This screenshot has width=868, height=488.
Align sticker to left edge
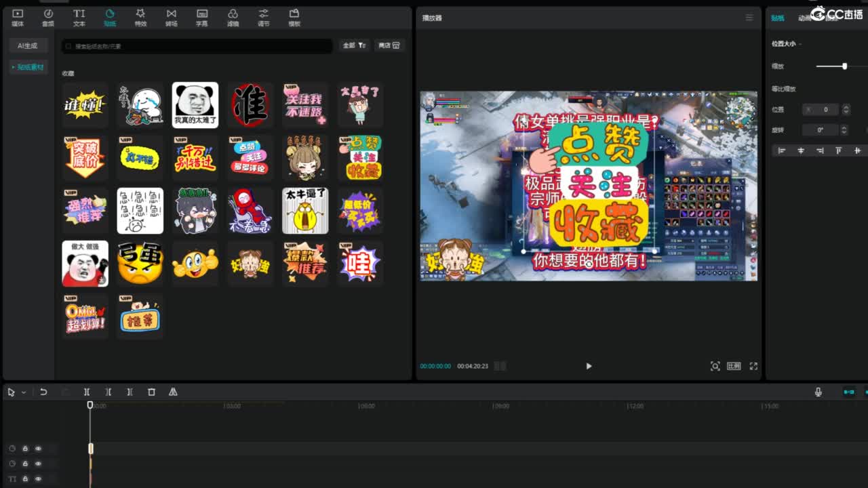pyautogui.click(x=781, y=150)
